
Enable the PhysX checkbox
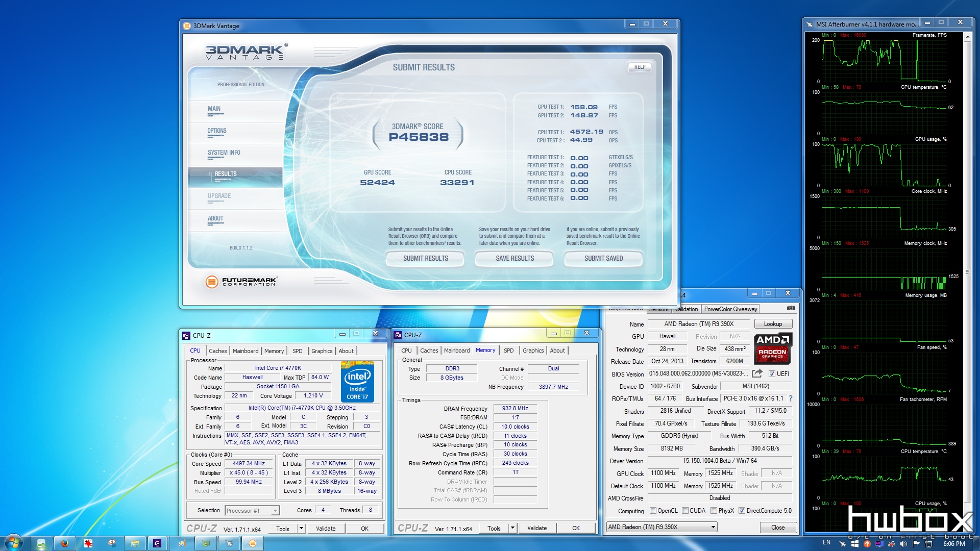[x=714, y=511]
